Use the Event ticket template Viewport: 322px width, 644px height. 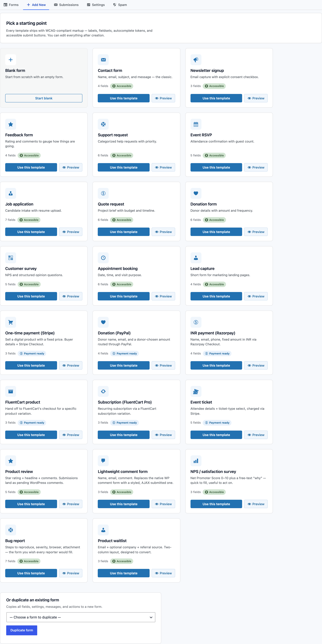point(216,435)
